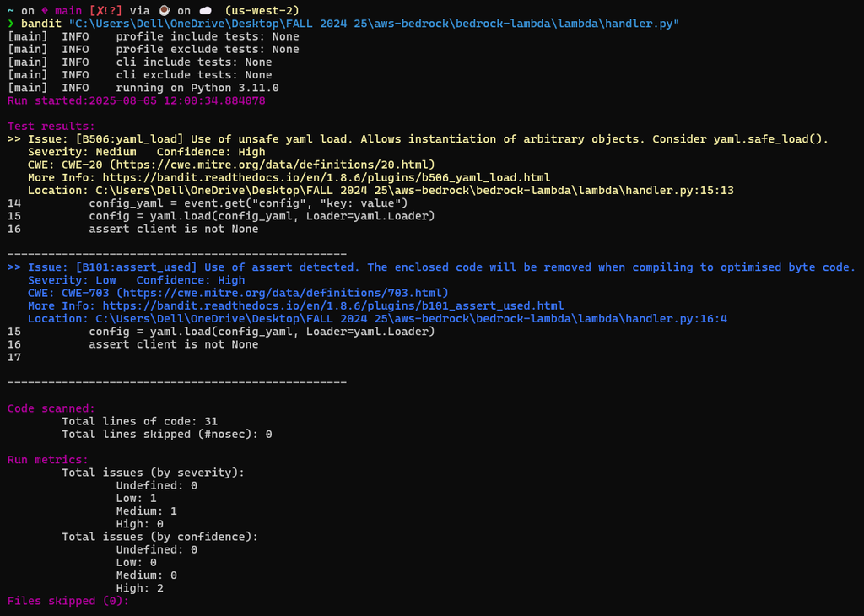
Task: Click the 'main' branch name in prompt
Action: coord(68,11)
